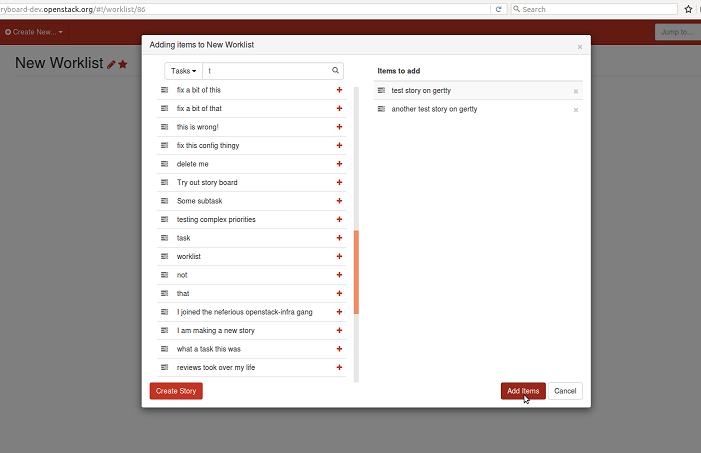The width and height of the screenshot is (701, 453).
Task: Click the orange scrollbar thumb in results list
Action: 356,272
